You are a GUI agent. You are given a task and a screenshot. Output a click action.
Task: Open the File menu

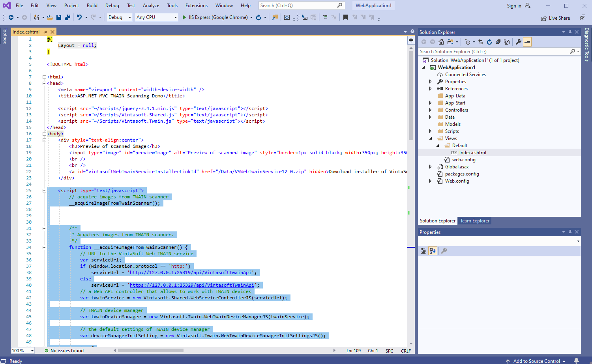[x=19, y=6]
